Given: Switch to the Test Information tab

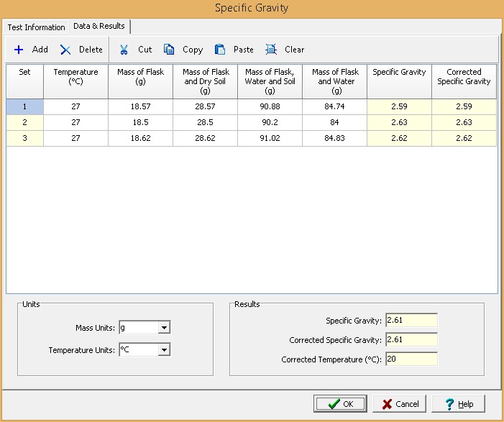Looking at the screenshot, I should [36, 27].
